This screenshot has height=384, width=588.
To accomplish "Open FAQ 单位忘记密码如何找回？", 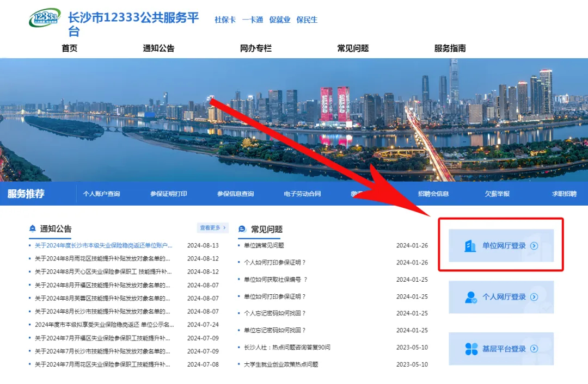I will (274, 330).
